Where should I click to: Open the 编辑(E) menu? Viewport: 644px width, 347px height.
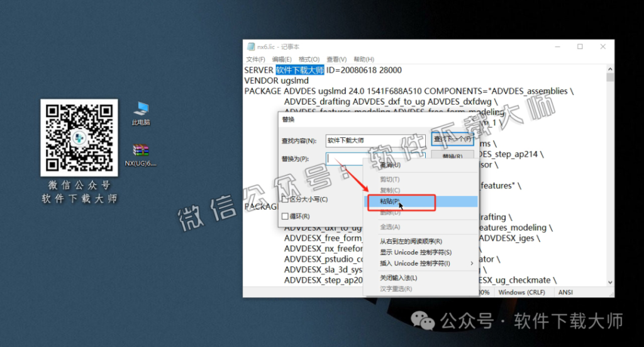(282, 59)
